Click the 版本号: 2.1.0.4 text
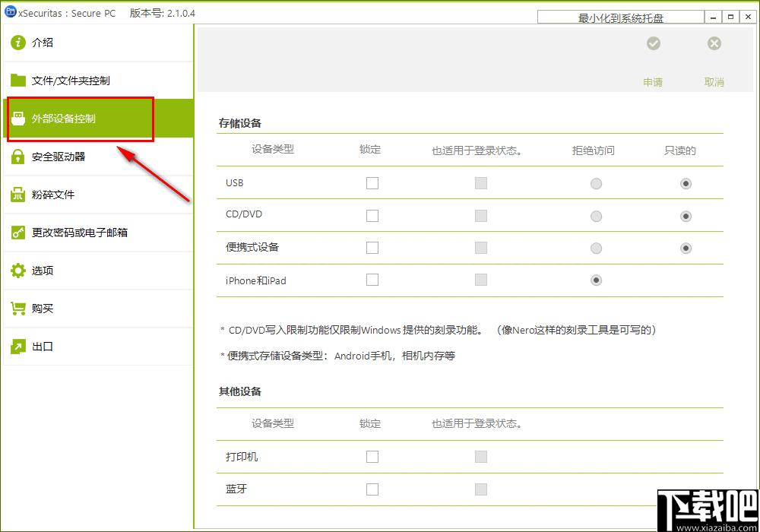 click(x=163, y=13)
